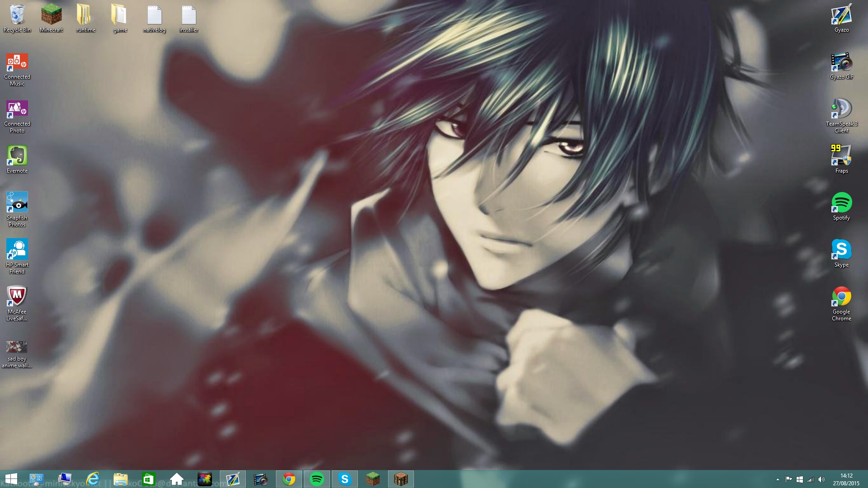Viewport: 868px width, 488px height.
Task: Open the Action Center flag icon
Action: 788,479
